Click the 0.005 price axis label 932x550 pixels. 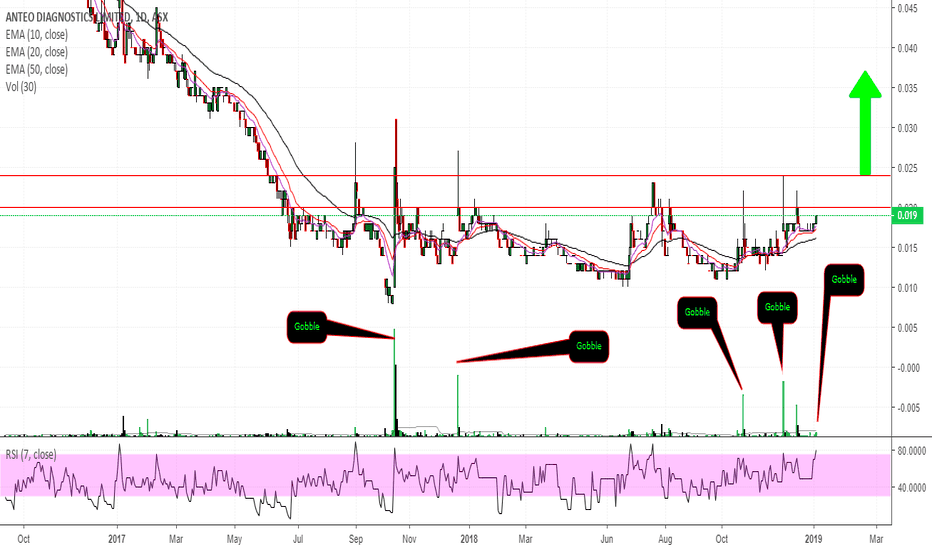point(907,328)
